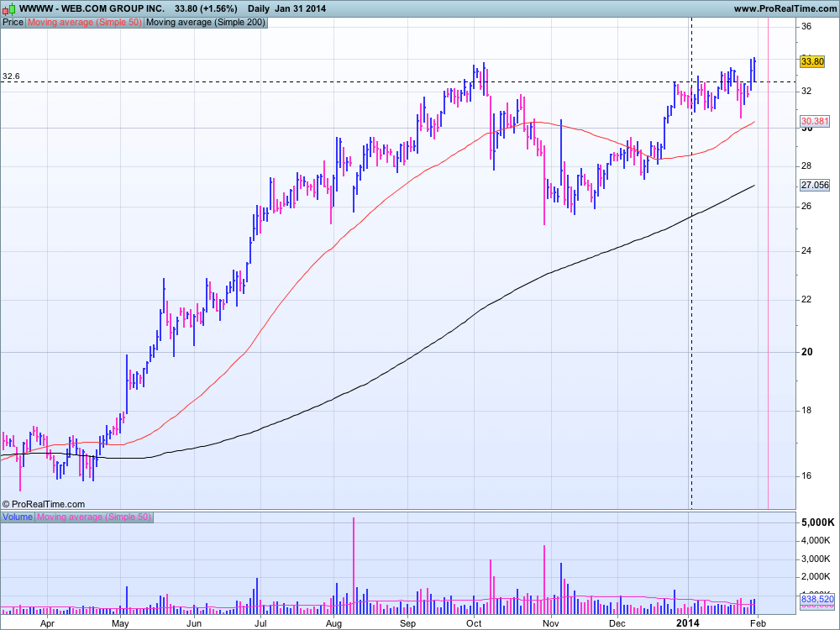Screen dimensions: 840x630
Task: Select Moving average (Simple 50) price label
Action: (85, 23)
